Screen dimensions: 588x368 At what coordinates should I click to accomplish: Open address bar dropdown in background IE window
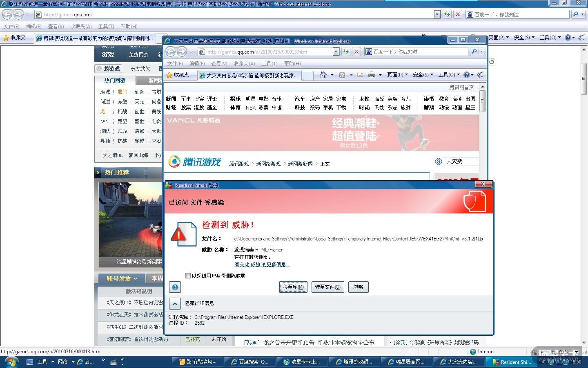click(x=437, y=14)
